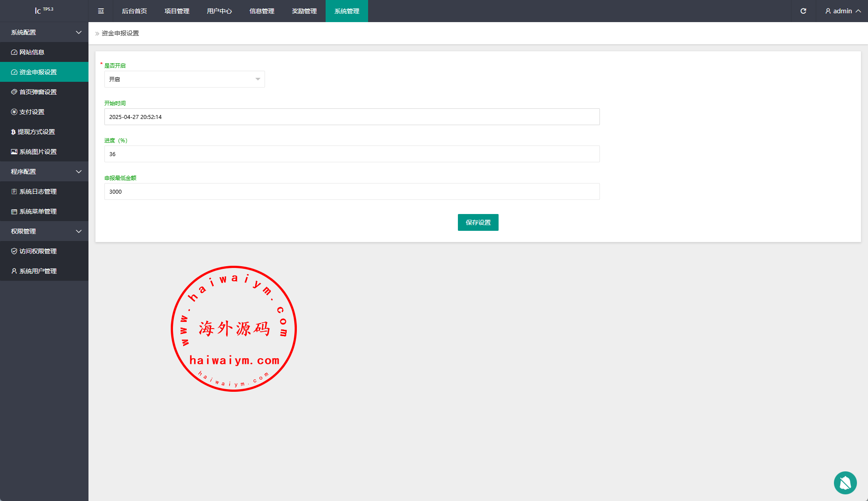Collapse the 程序配置 sidebar group
This screenshot has height=501, width=868.
[44, 172]
